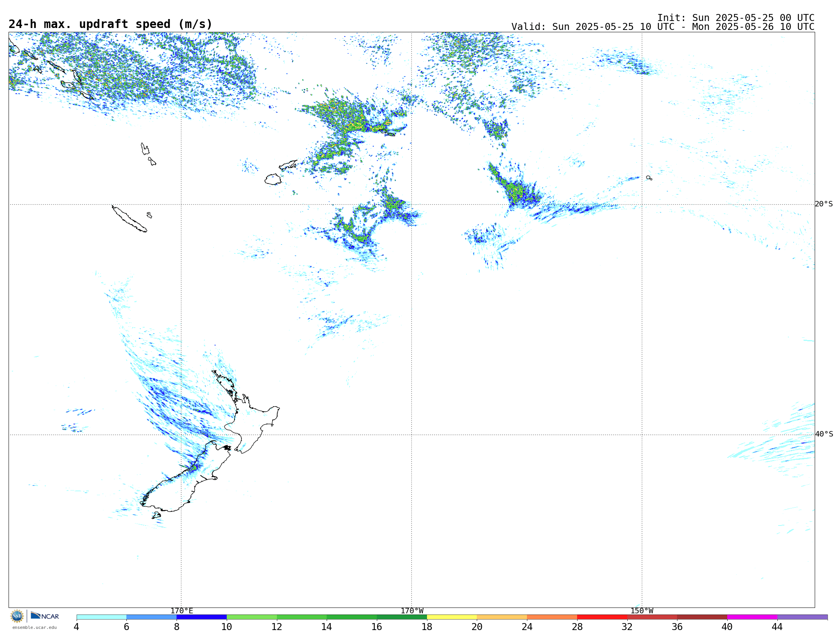Click the long New Caledonia island outline

[129, 219]
